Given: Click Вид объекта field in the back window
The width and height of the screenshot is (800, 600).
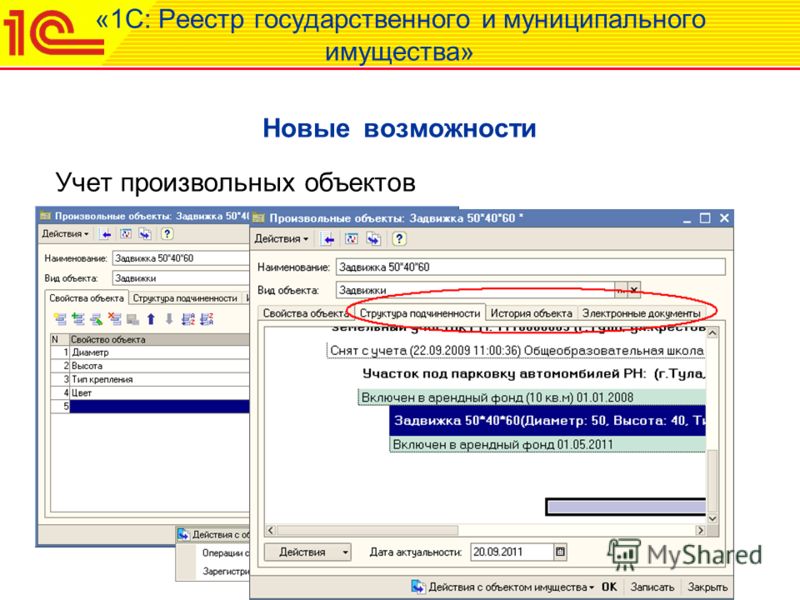Looking at the screenshot, I should (181, 278).
